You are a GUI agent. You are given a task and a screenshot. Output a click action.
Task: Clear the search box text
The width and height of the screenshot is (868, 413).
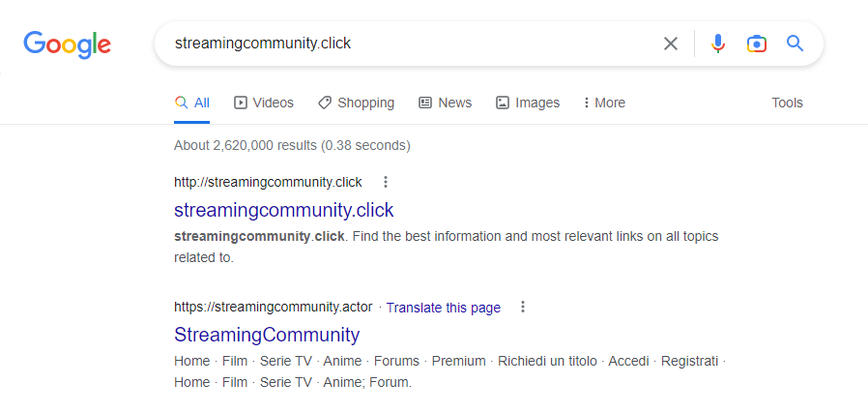pyautogui.click(x=670, y=44)
